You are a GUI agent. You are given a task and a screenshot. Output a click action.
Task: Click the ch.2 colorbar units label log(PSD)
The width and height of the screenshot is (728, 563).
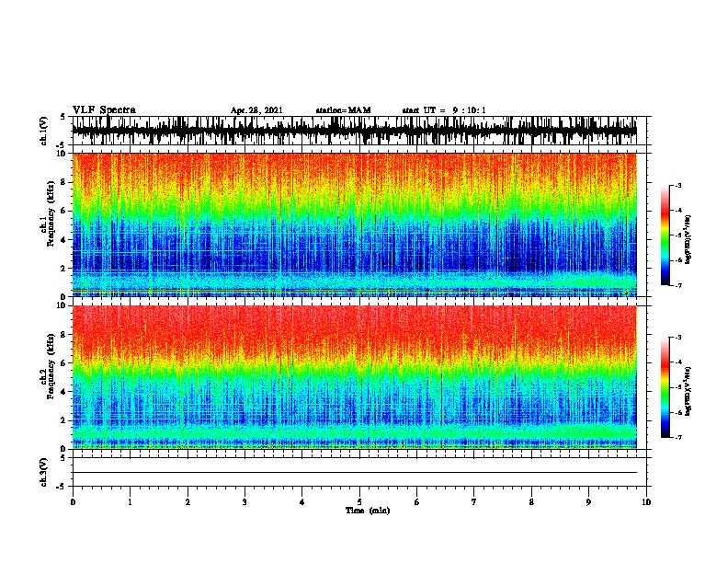(x=688, y=391)
